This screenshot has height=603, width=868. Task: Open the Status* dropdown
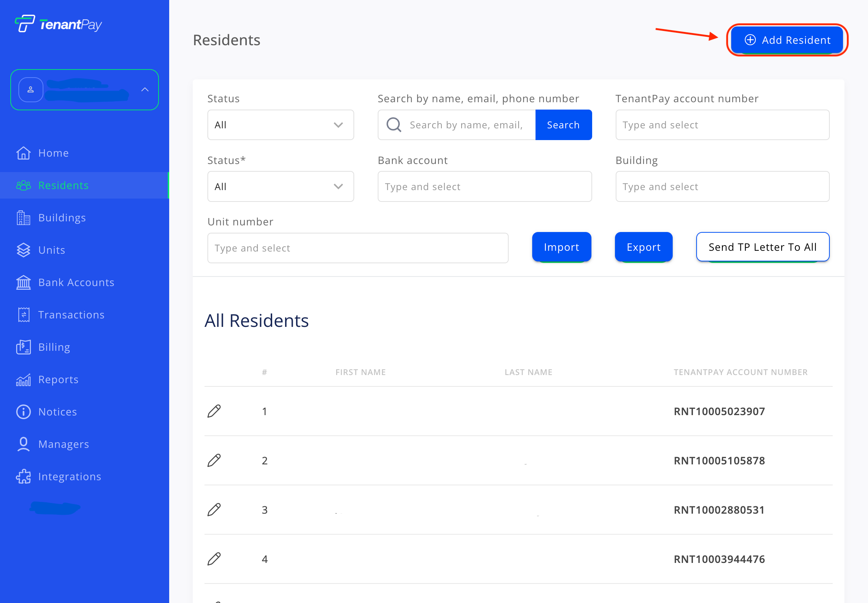click(x=280, y=187)
